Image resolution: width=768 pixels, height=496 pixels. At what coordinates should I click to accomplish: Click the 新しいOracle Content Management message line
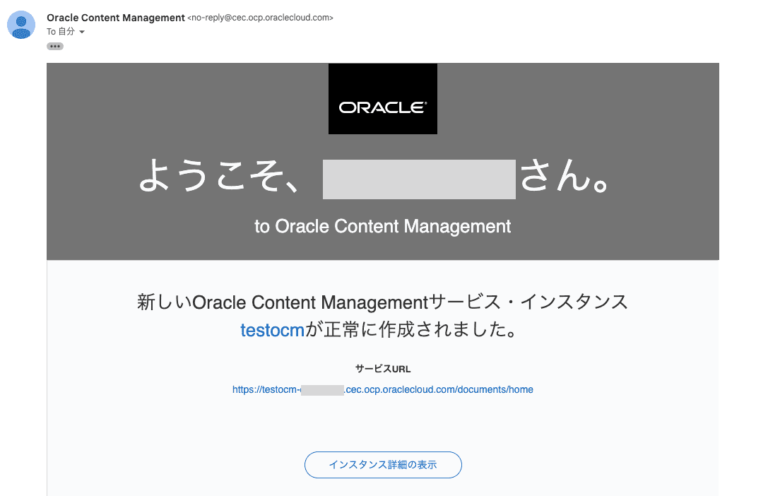(282, 302)
